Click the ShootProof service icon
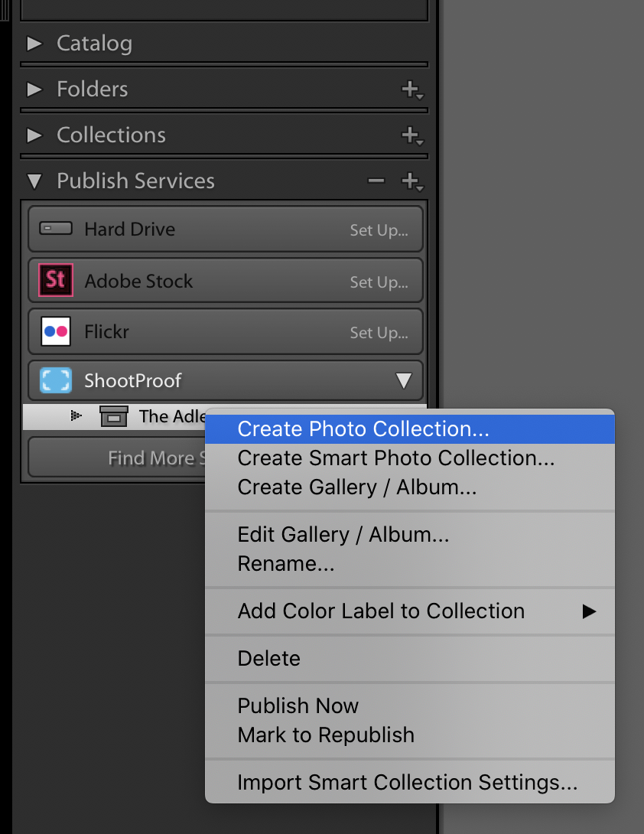 pyautogui.click(x=55, y=380)
